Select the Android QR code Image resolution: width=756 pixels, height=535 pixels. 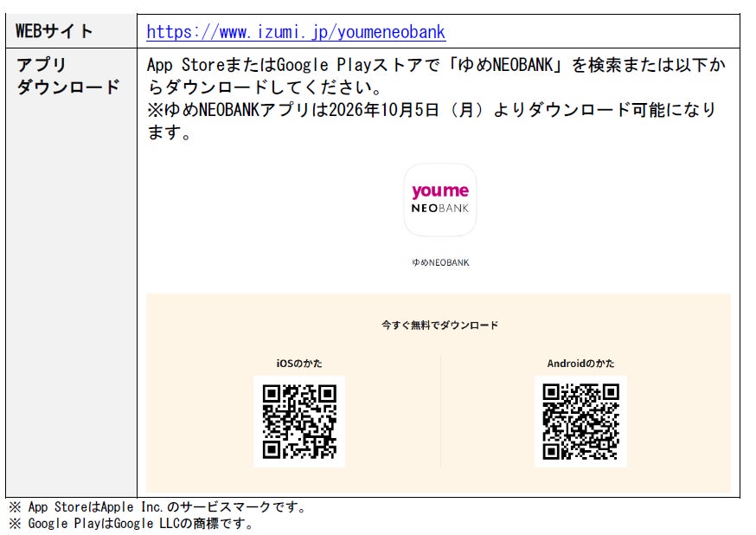click(580, 421)
